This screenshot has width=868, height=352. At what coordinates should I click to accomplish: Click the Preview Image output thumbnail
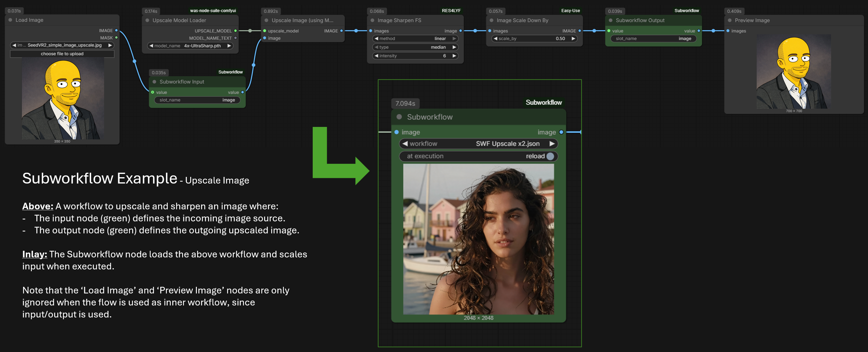(x=794, y=71)
